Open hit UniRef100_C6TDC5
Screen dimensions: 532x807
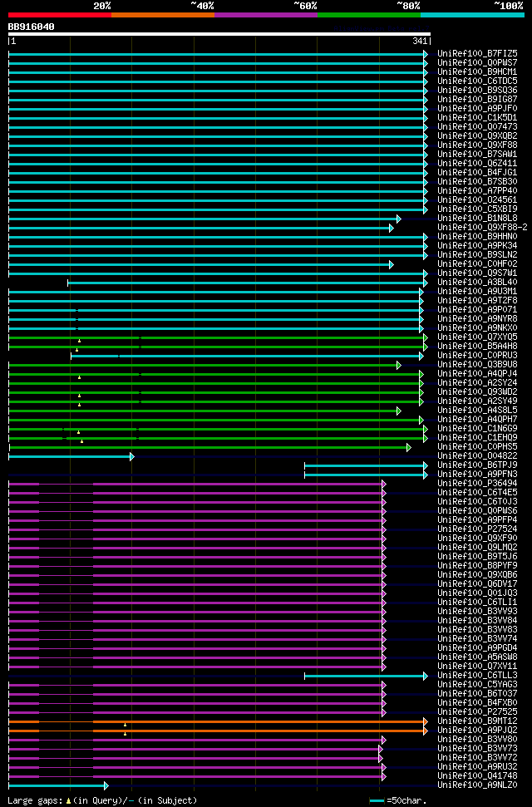click(477, 81)
